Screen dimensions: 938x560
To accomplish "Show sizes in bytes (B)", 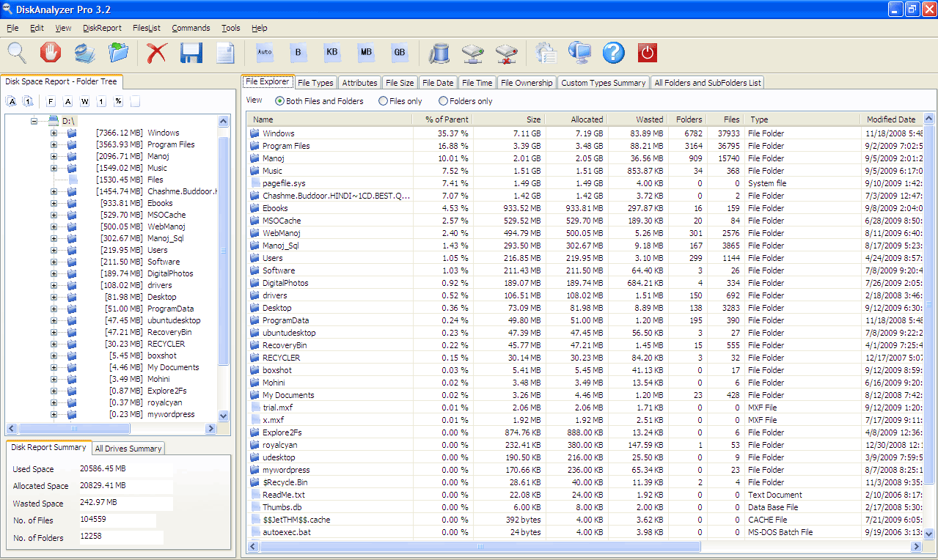I will 298,53.
